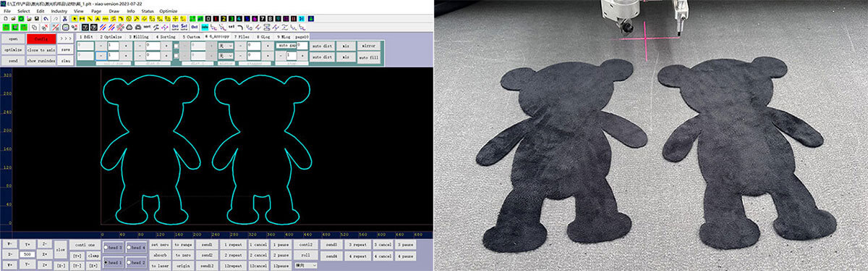Click the 'set zero' button
The height and width of the screenshot is (271, 868).
point(160,245)
